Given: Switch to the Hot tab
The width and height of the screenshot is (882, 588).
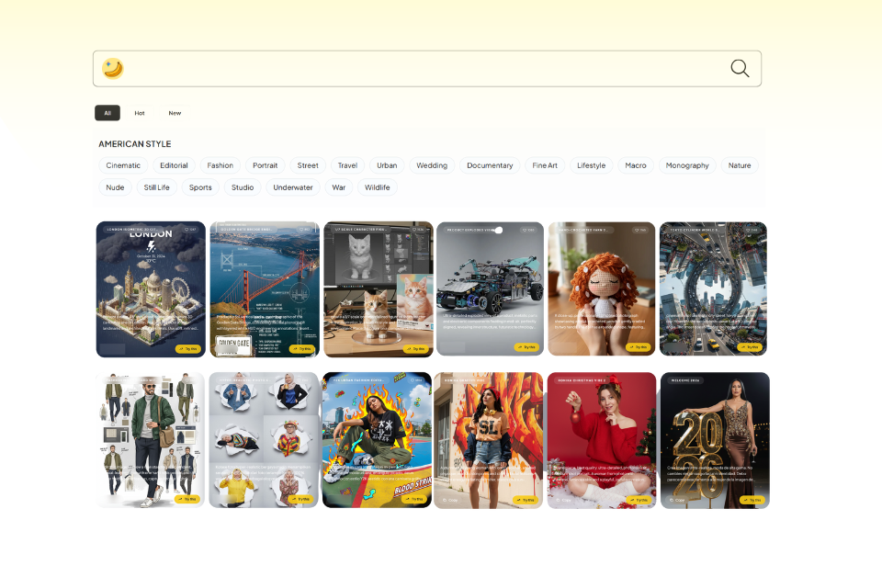Looking at the screenshot, I should (140, 113).
